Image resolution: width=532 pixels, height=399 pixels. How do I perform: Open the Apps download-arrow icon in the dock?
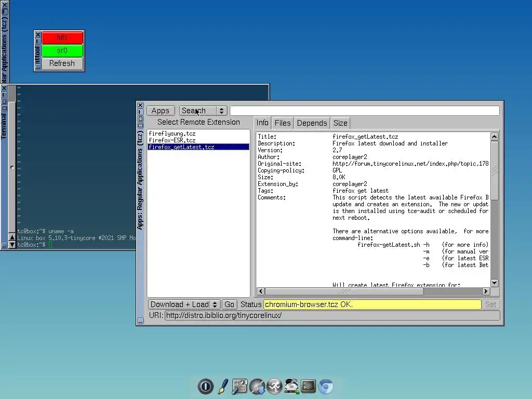(257, 387)
